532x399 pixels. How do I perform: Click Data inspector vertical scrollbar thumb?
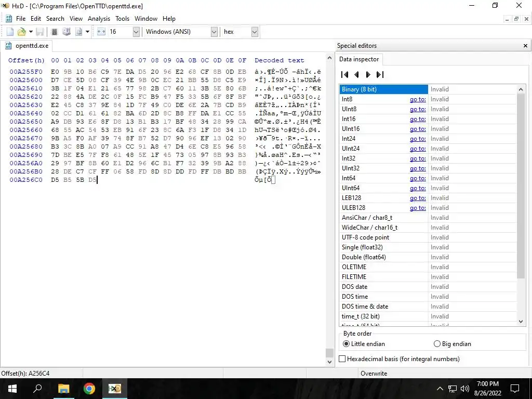coord(521,186)
